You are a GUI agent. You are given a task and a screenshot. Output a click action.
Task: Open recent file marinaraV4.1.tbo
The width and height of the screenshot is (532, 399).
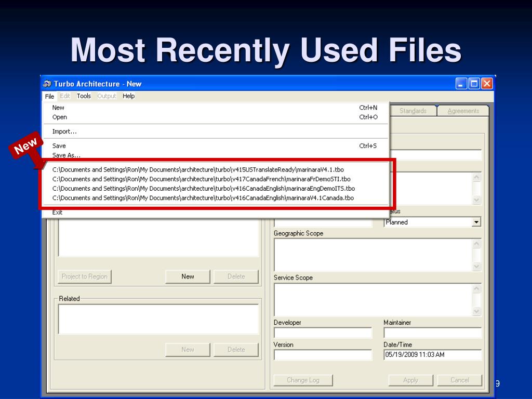pyautogui.click(x=215, y=170)
